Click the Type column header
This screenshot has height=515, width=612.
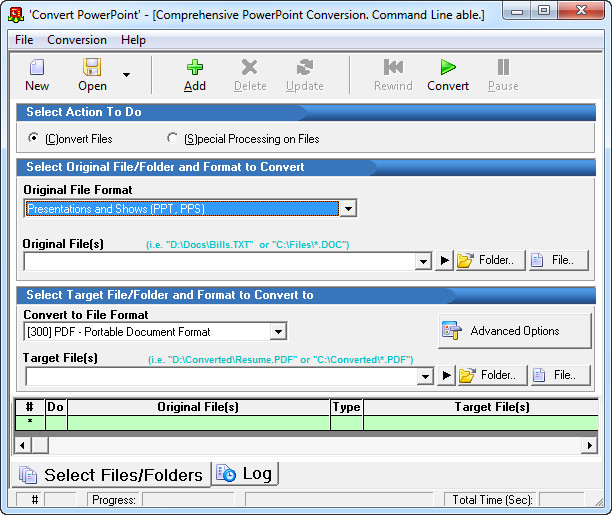pyautogui.click(x=347, y=407)
